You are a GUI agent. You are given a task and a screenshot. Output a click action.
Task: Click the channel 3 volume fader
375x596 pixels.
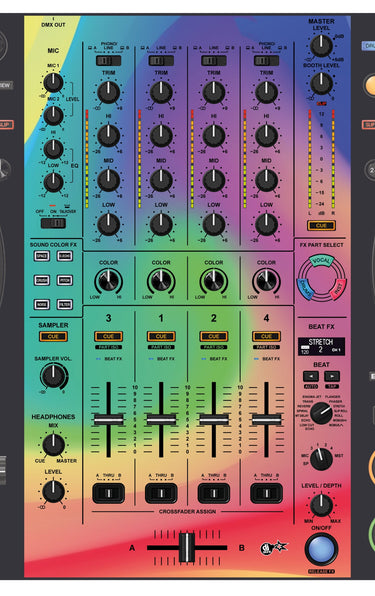[109, 420]
